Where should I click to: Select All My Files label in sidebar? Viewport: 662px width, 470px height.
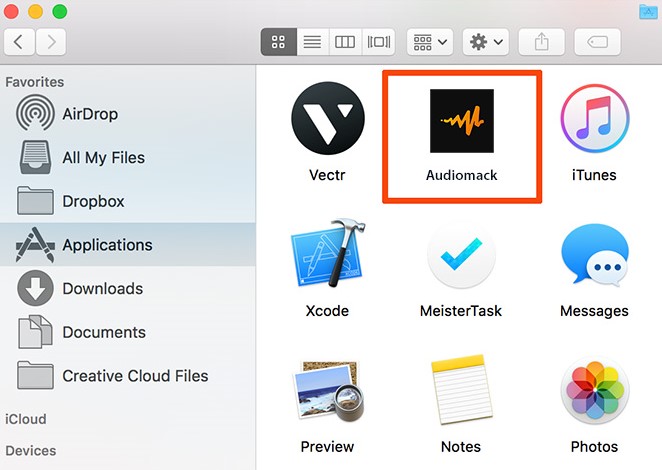pos(103,158)
